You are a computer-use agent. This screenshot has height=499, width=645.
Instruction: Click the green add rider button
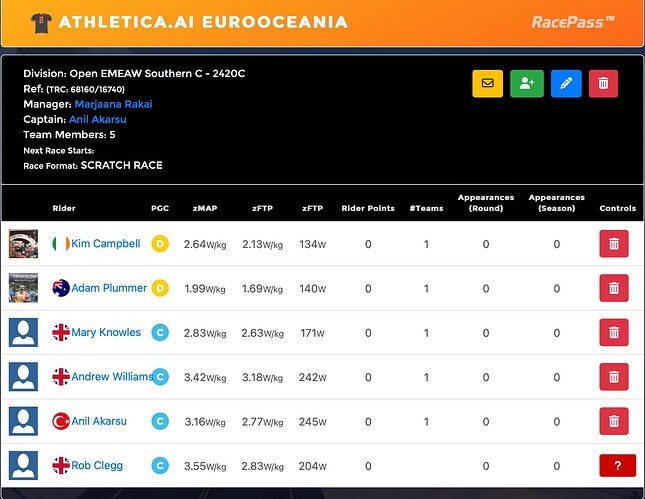click(527, 84)
